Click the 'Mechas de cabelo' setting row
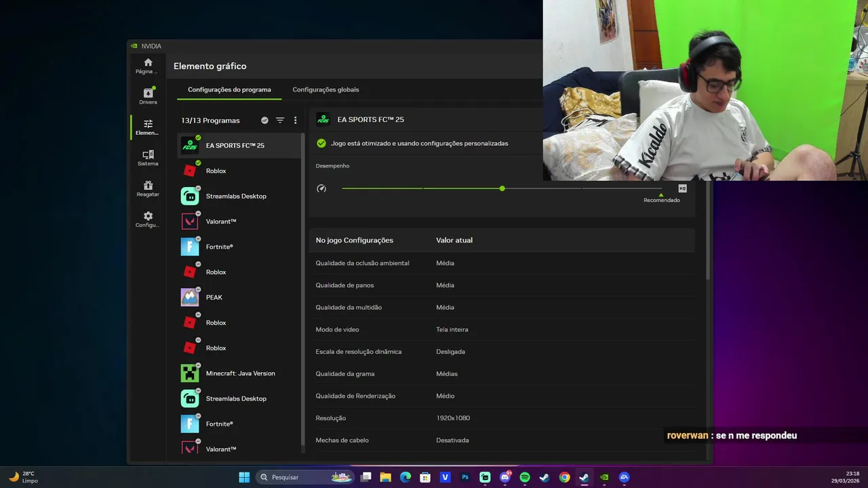Screen dimensions: 868x488 point(502,440)
